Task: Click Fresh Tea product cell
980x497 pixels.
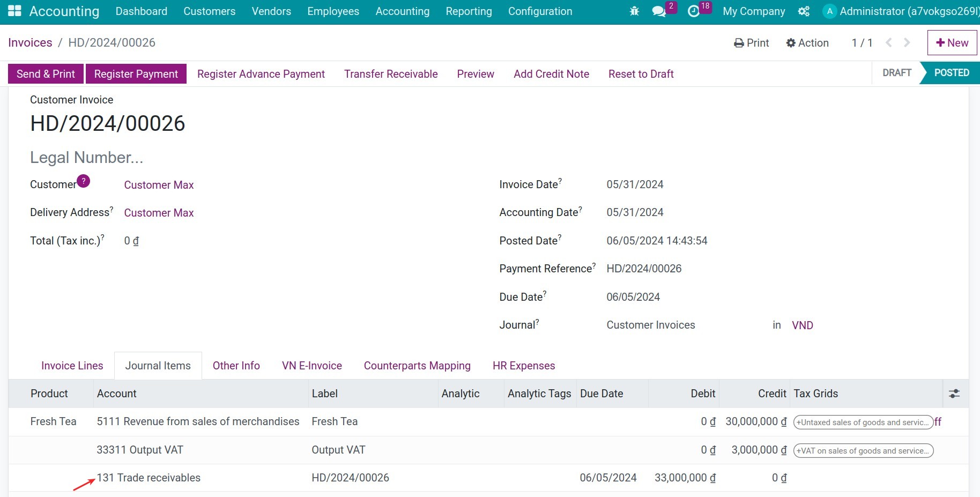Action: [53, 421]
